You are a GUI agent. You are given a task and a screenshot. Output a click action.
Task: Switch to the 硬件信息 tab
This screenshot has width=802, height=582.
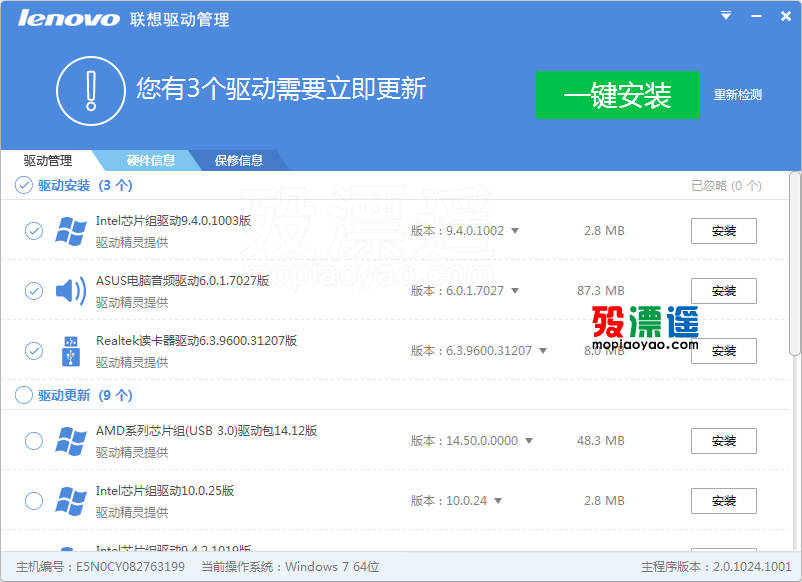[151, 161]
